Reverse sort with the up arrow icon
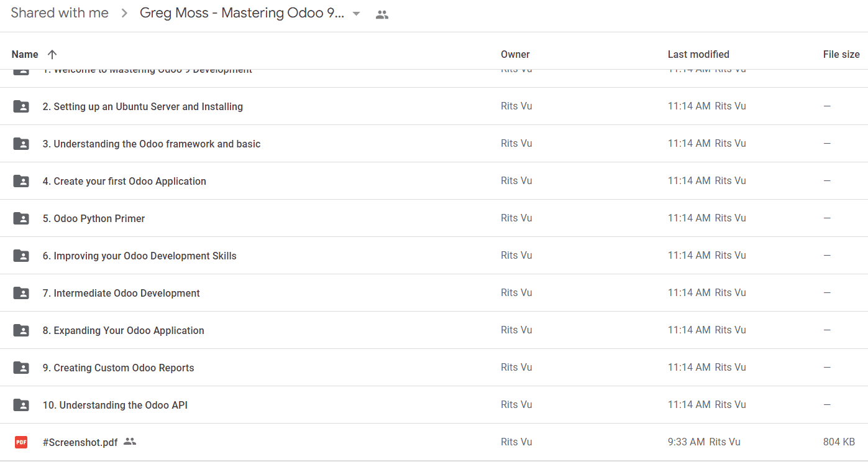Image resolution: width=868 pixels, height=464 pixels. point(52,54)
